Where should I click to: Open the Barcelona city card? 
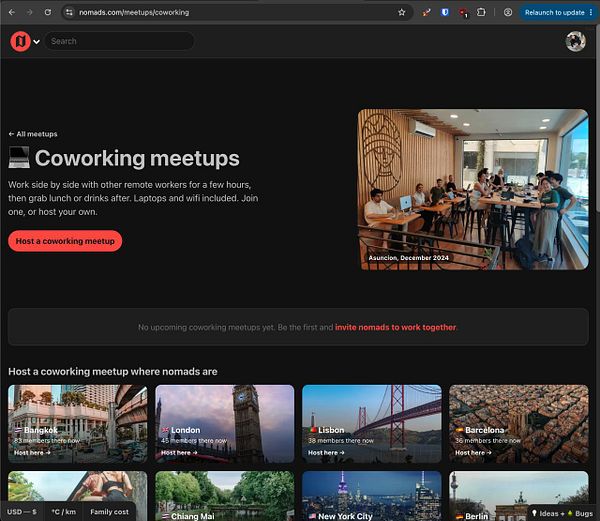(x=518, y=424)
